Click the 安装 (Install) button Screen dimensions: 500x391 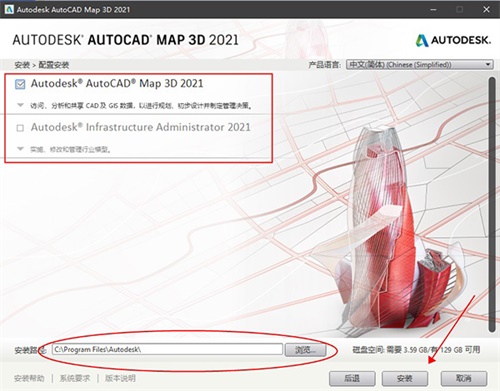point(405,378)
